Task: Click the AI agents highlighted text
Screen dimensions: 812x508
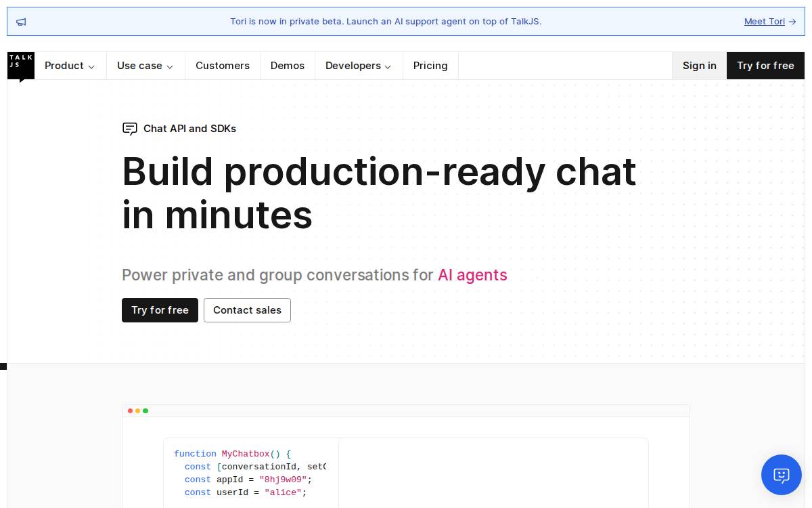Action: tap(472, 275)
